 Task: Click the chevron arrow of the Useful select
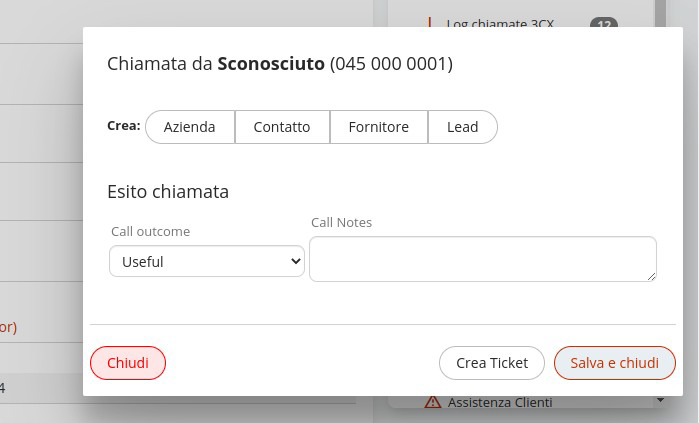point(296,261)
